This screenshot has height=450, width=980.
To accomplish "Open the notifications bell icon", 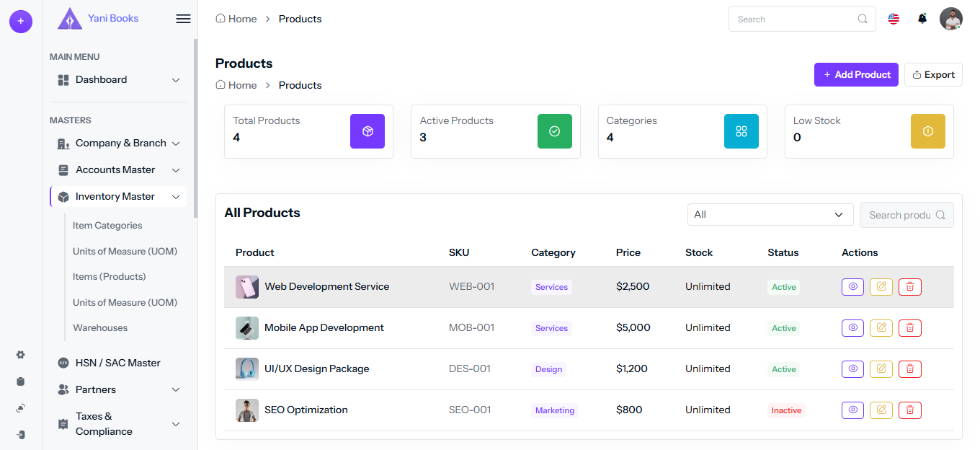I will coord(922,19).
